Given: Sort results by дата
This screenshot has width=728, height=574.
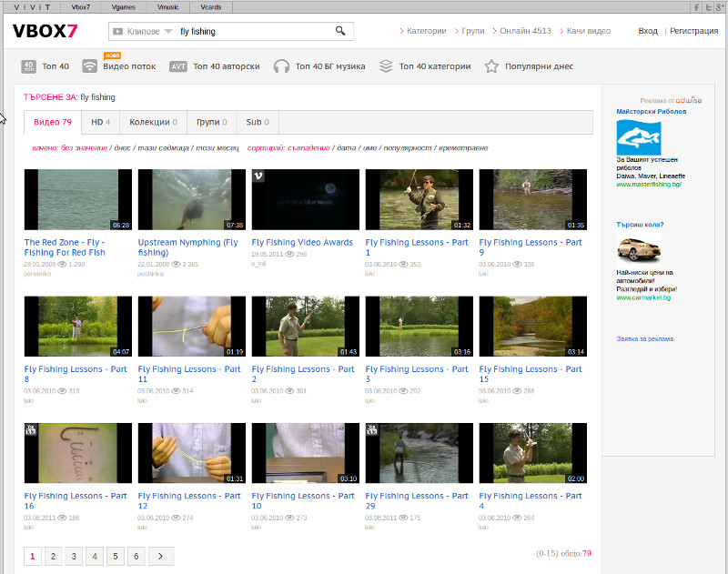Looking at the screenshot, I should coord(346,147).
